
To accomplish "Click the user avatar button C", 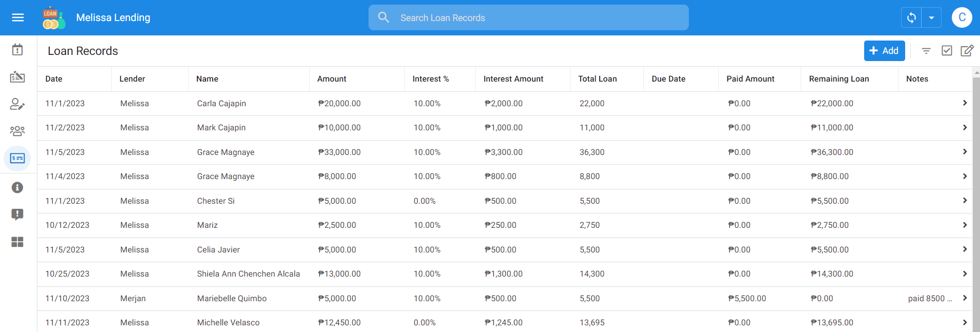I will (x=962, y=17).
